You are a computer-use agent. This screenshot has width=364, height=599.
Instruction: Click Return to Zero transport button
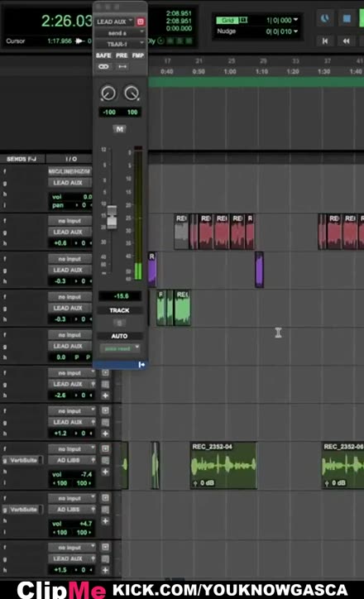(x=325, y=41)
